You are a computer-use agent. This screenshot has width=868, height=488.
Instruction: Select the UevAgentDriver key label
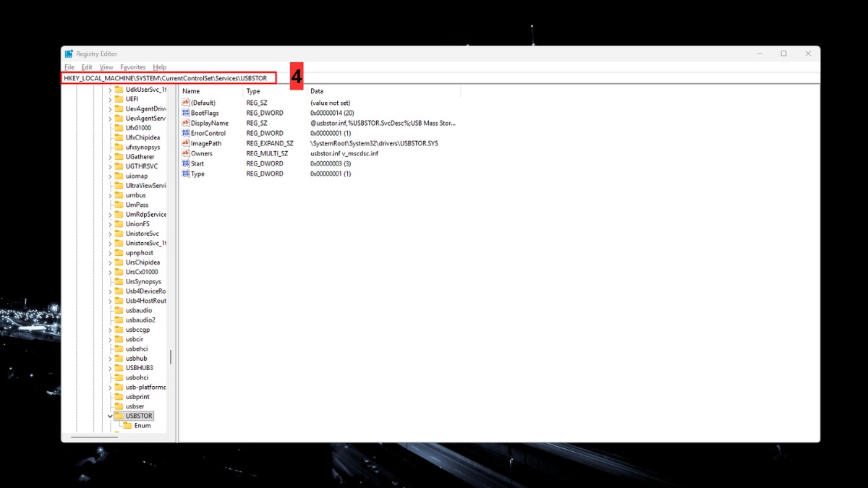tap(145, 108)
